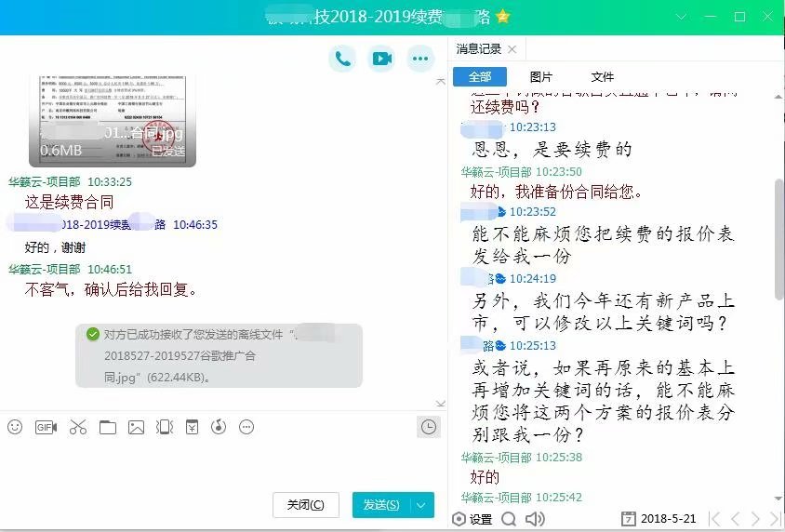
Task: Click timestamp 10:24:19 in message records
Action: coord(533,279)
